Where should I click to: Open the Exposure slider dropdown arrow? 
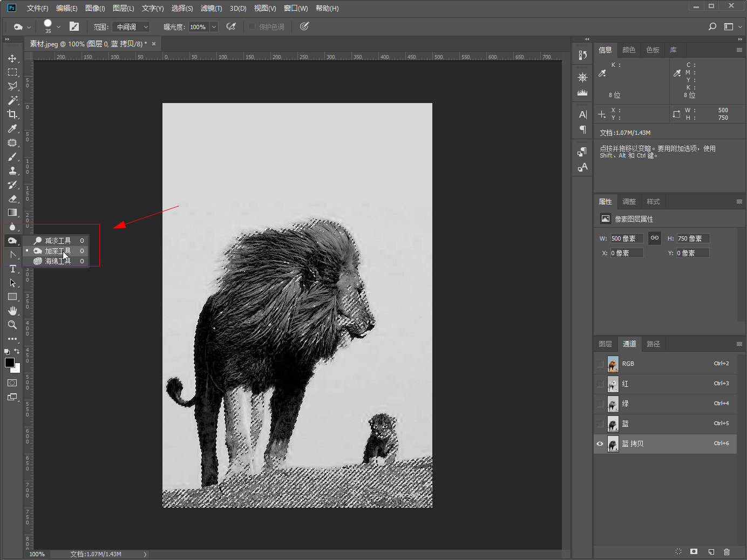[214, 26]
